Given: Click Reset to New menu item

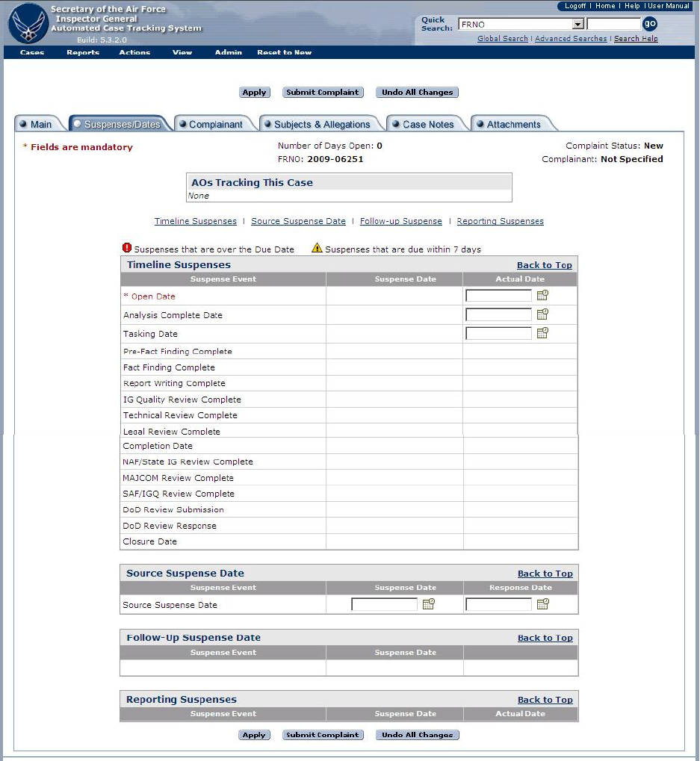Looking at the screenshot, I should [284, 52].
